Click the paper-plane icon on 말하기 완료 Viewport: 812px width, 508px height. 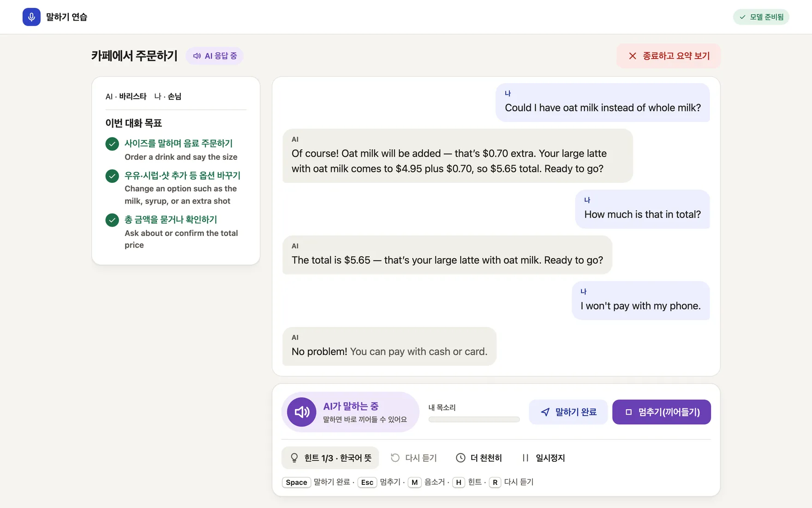coord(545,412)
